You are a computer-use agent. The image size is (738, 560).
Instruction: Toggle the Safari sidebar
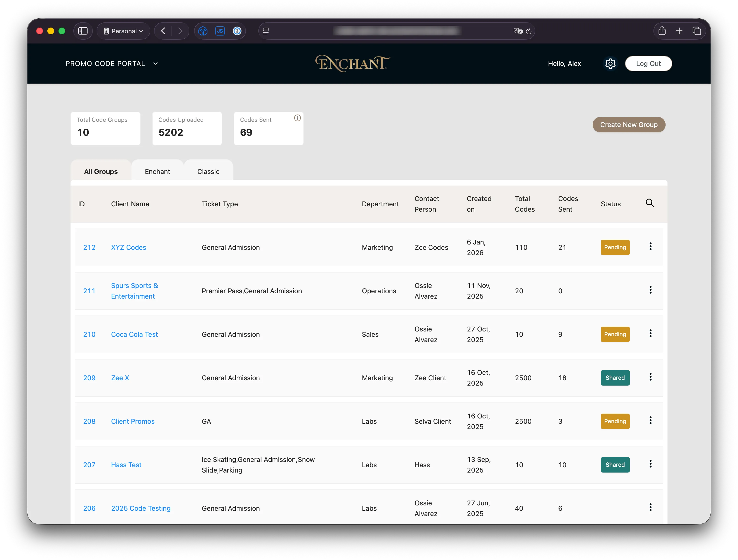pos(83,31)
